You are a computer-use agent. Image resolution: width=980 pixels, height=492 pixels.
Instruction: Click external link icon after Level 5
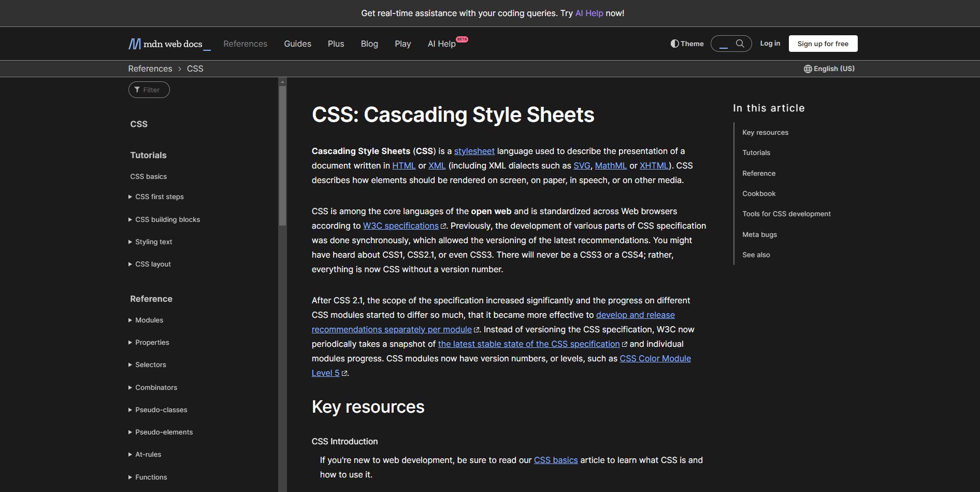point(344,373)
